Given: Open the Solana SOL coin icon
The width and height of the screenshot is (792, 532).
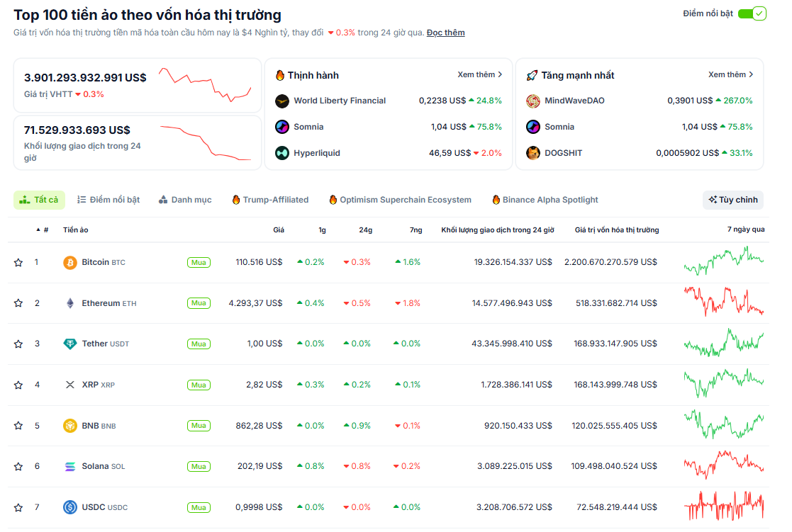Looking at the screenshot, I should coord(70,466).
